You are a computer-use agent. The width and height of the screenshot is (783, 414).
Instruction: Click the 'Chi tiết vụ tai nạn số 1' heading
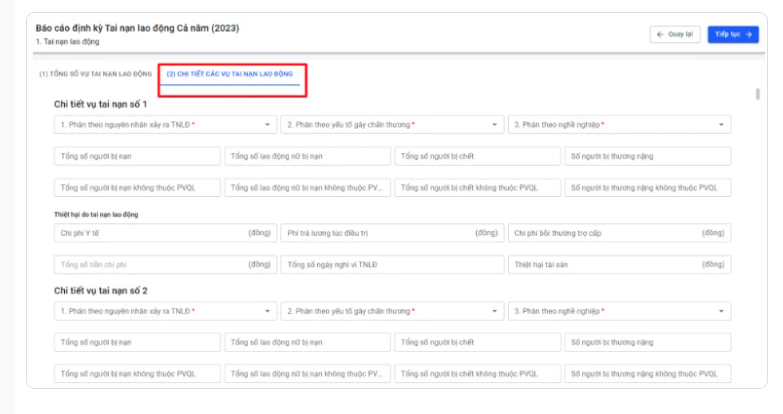click(x=100, y=104)
